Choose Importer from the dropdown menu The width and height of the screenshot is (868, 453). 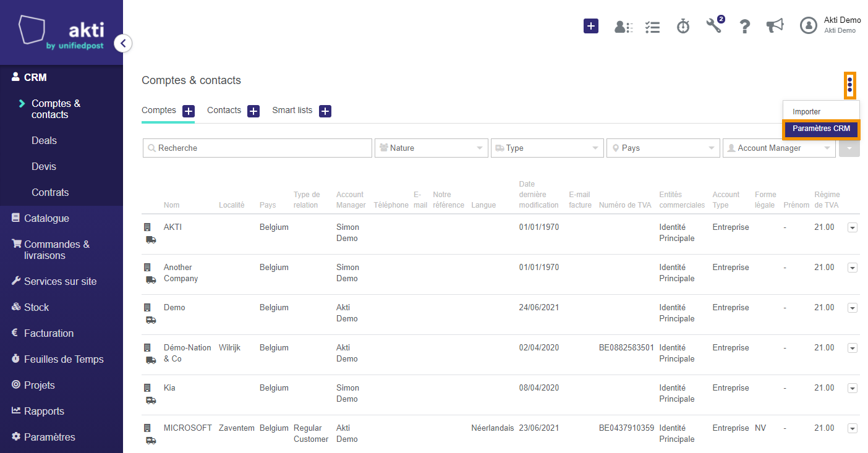pyautogui.click(x=806, y=112)
